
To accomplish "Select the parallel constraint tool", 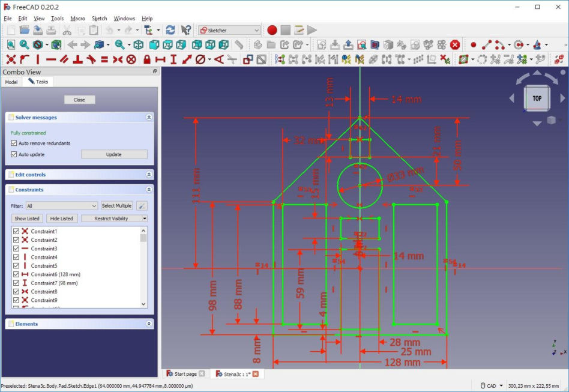I will (x=64, y=59).
